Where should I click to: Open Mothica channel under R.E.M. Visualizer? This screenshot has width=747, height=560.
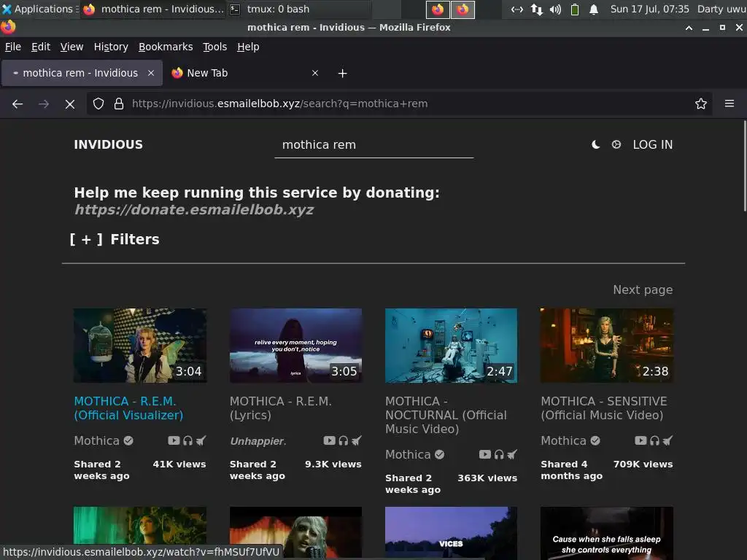(x=104, y=440)
